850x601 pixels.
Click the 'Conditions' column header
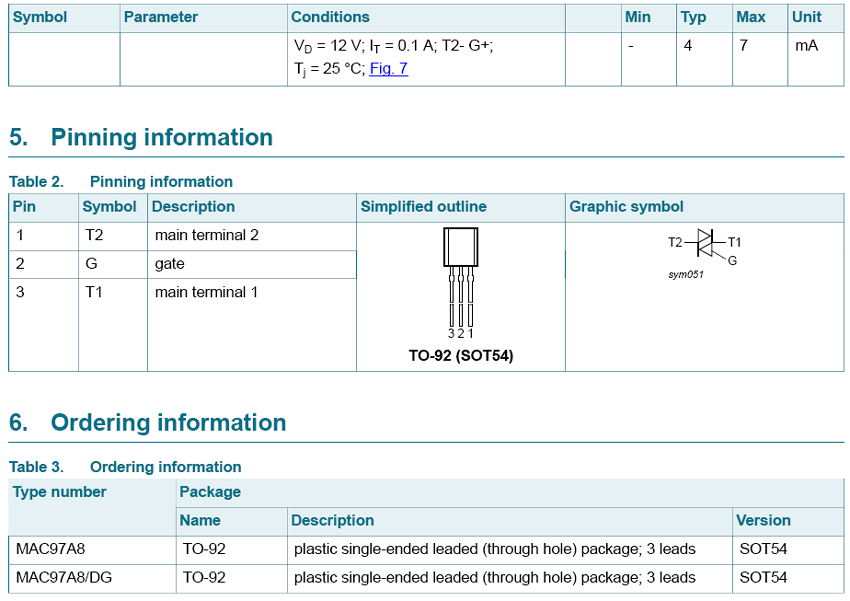coord(330,17)
